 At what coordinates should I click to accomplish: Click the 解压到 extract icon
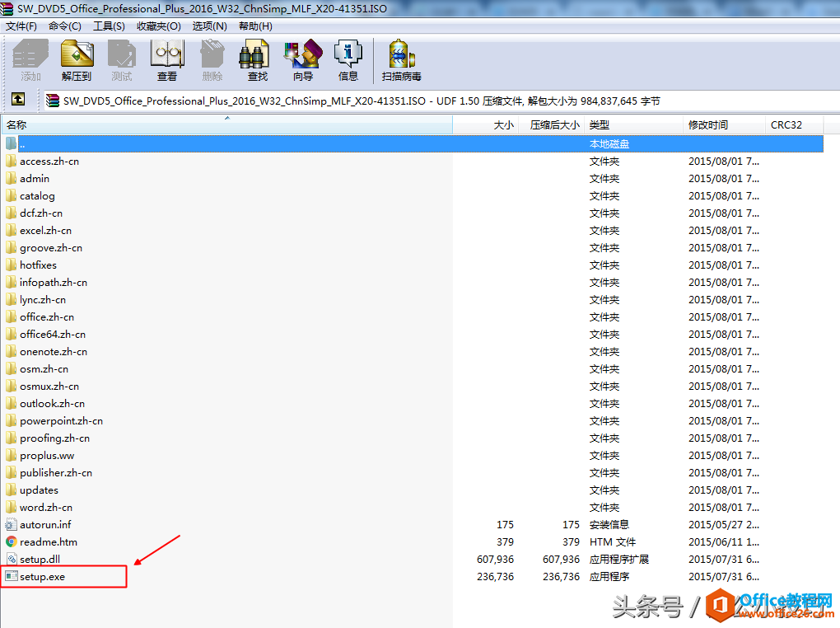[77, 59]
